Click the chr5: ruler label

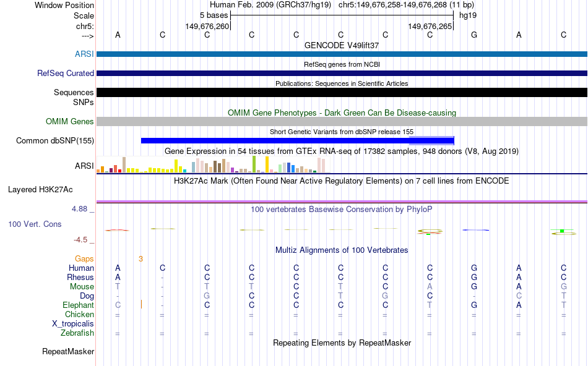pos(85,26)
